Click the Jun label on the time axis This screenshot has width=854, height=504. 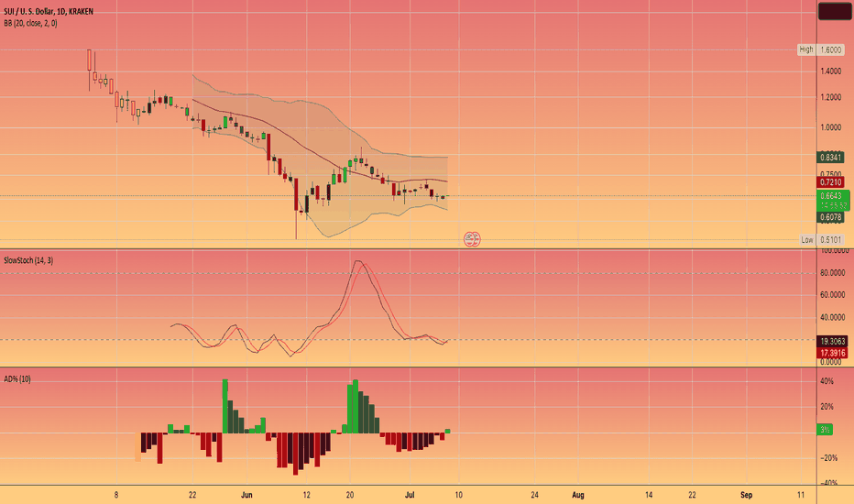(246, 495)
